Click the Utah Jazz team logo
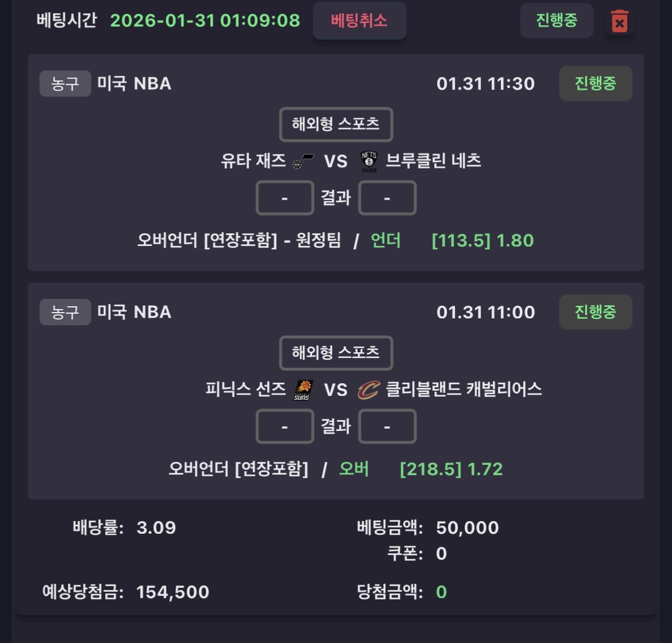This screenshot has height=643, width=672. click(x=303, y=161)
